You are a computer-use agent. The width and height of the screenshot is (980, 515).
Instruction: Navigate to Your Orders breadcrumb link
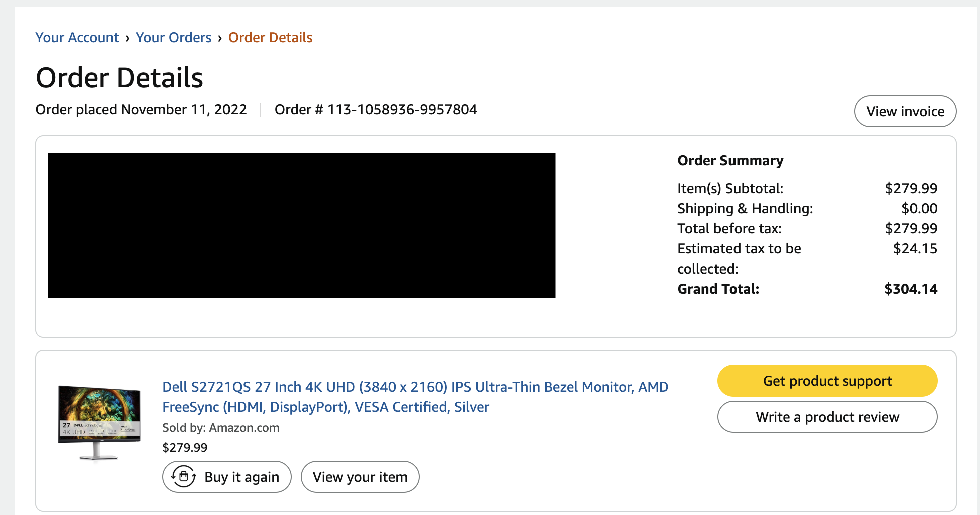click(173, 38)
